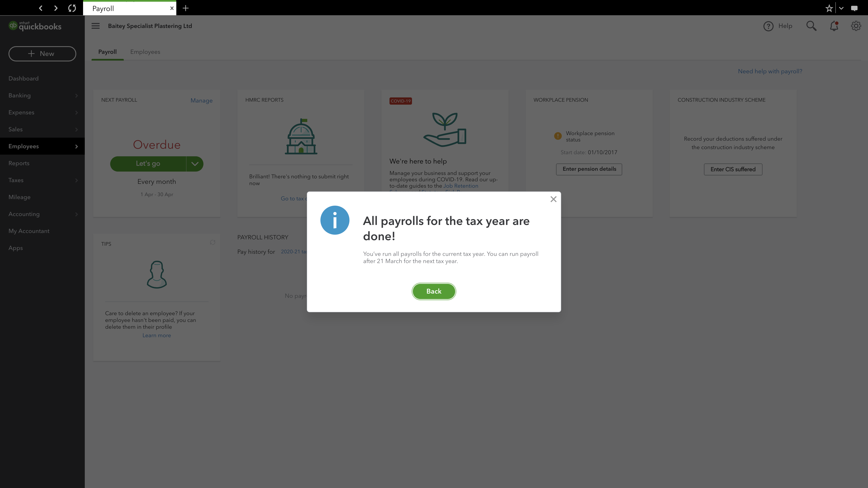This screenshot has height=488, width=868.
Task: Open Reports in the sidebar
Action: 19,163
